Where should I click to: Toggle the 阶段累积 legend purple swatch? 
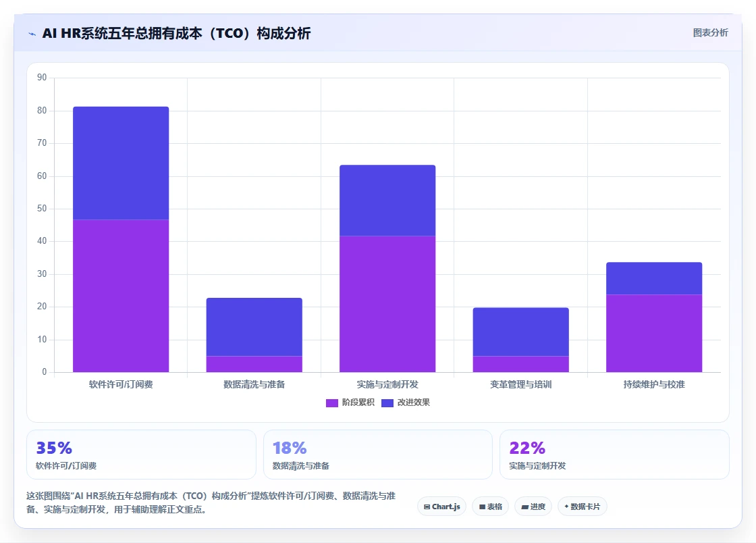click(331, 403)
